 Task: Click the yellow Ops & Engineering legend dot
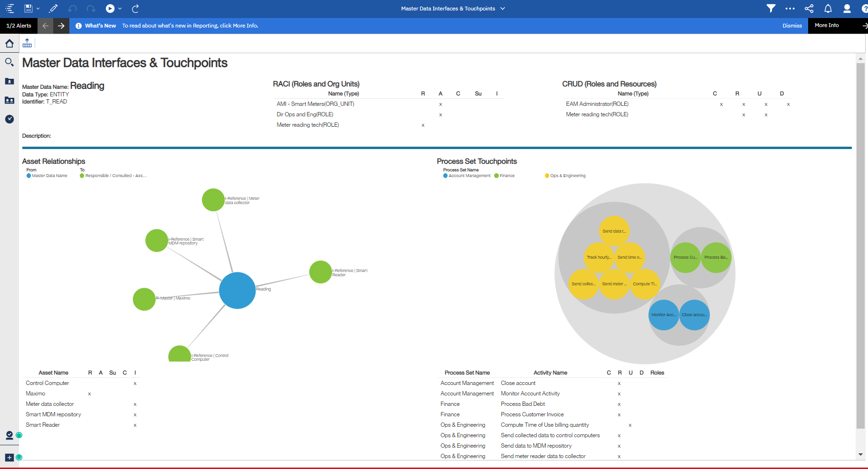click(547, 176)
